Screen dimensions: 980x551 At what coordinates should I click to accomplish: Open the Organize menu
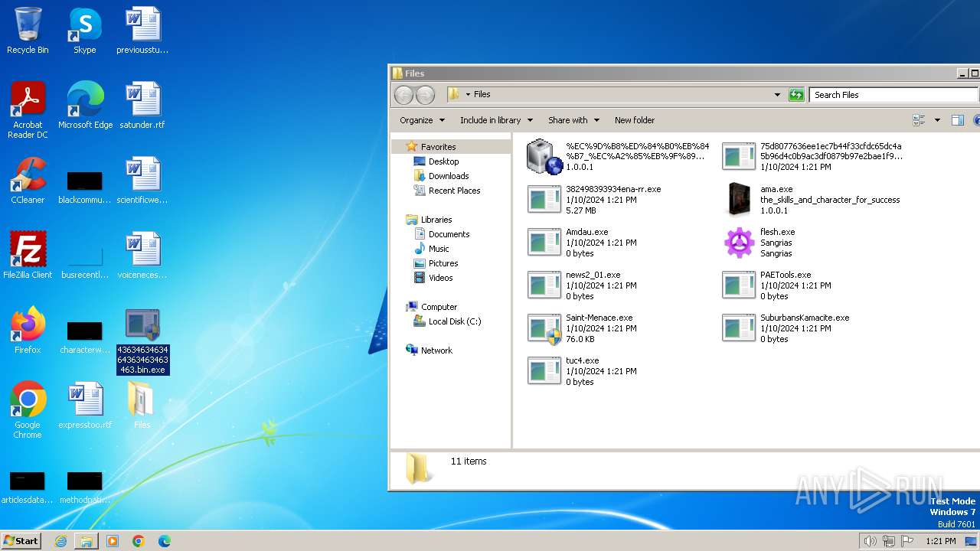point(422,120)
